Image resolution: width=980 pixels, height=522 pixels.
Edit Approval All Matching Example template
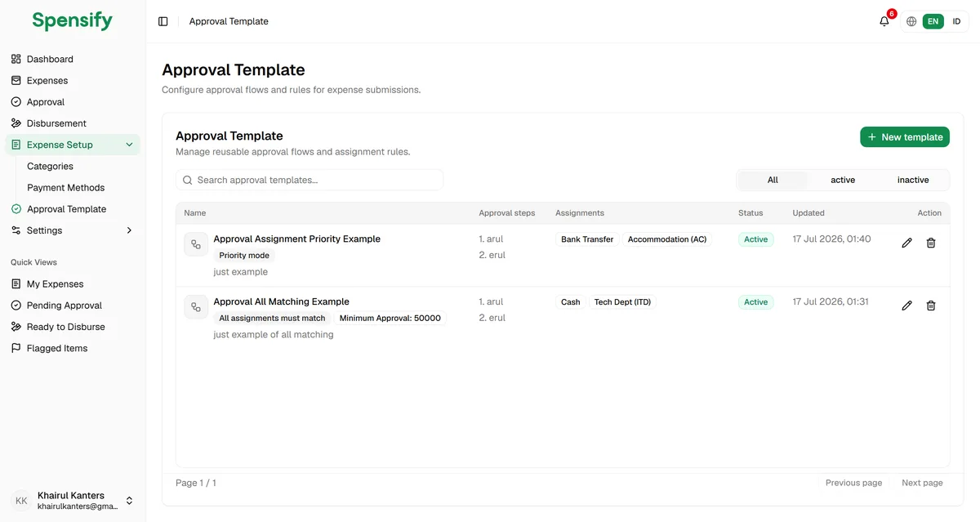click(x=906, y=306)
